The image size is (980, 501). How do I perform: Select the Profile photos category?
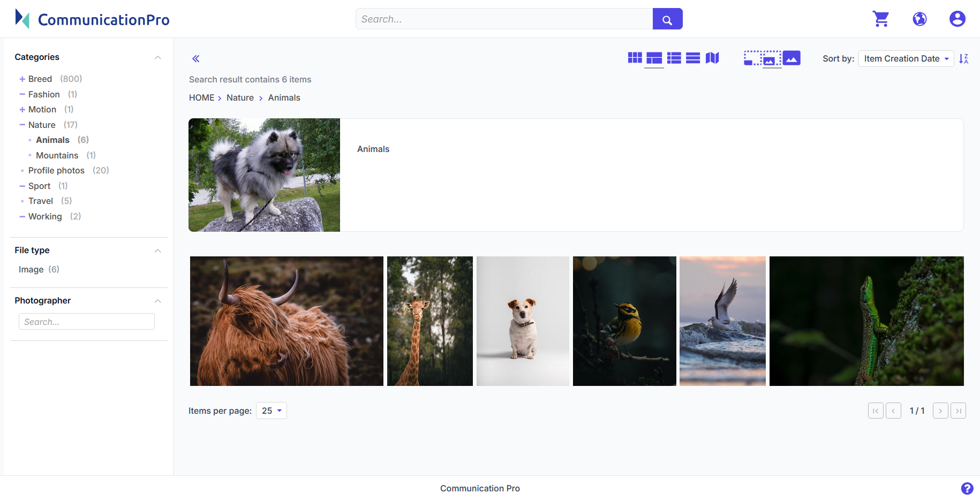point(56,170)
